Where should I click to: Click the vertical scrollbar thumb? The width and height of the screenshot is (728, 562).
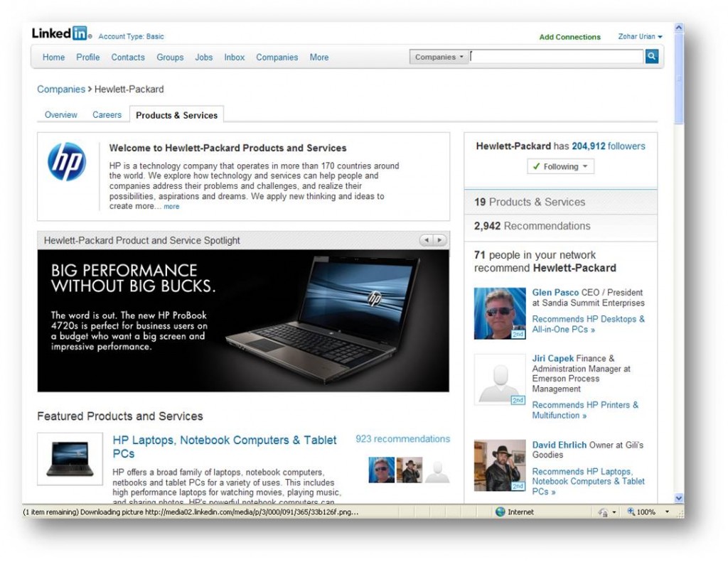(x=678, y=79)
